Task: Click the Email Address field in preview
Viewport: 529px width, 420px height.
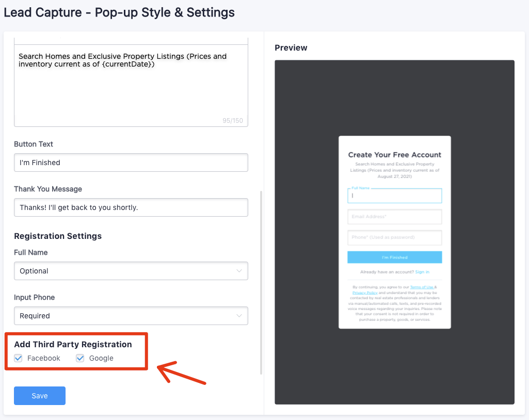Action: [x=394, y=217]
